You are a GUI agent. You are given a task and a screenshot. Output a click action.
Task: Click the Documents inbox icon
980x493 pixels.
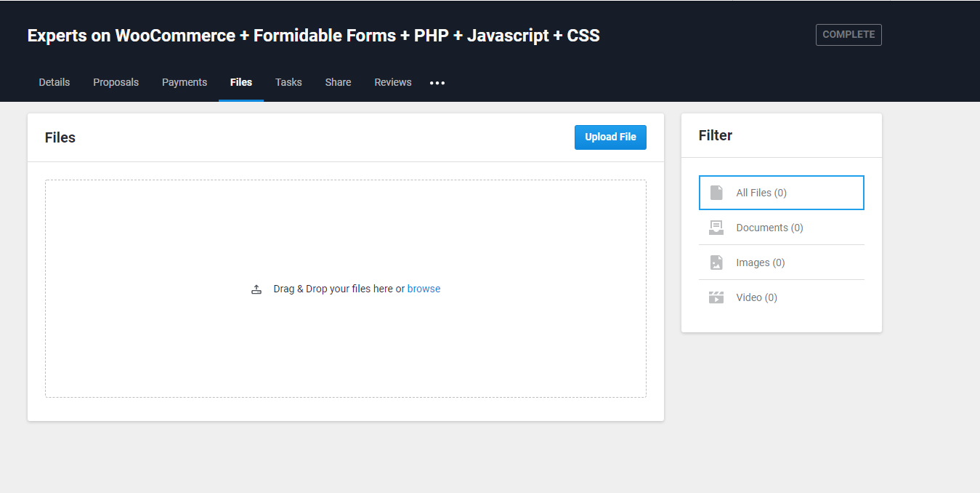716,228
